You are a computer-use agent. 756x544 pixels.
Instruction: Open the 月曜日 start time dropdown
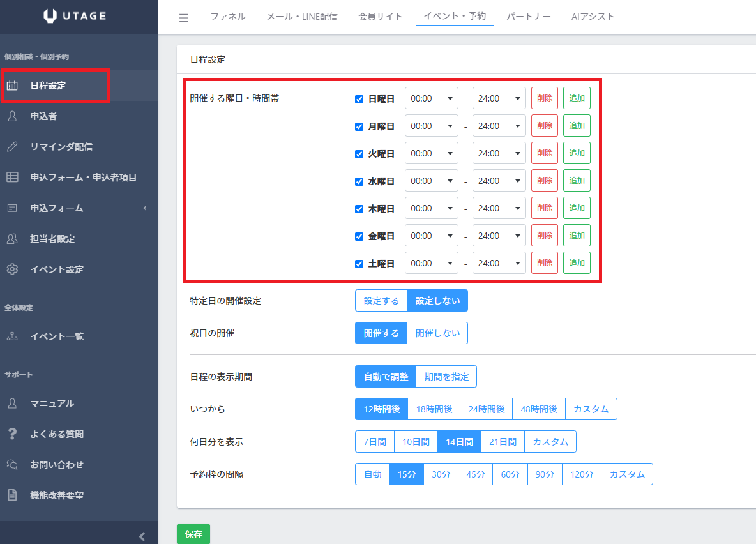coord(432,126)
